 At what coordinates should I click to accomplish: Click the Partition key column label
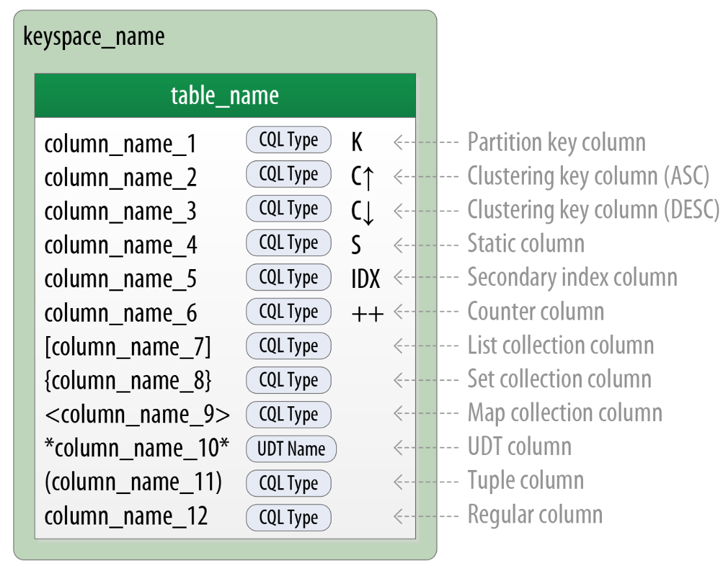[x=556, y=142]
